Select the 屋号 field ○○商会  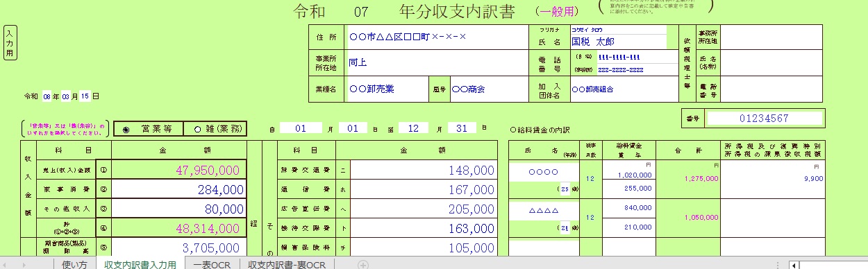click(489, 89)
